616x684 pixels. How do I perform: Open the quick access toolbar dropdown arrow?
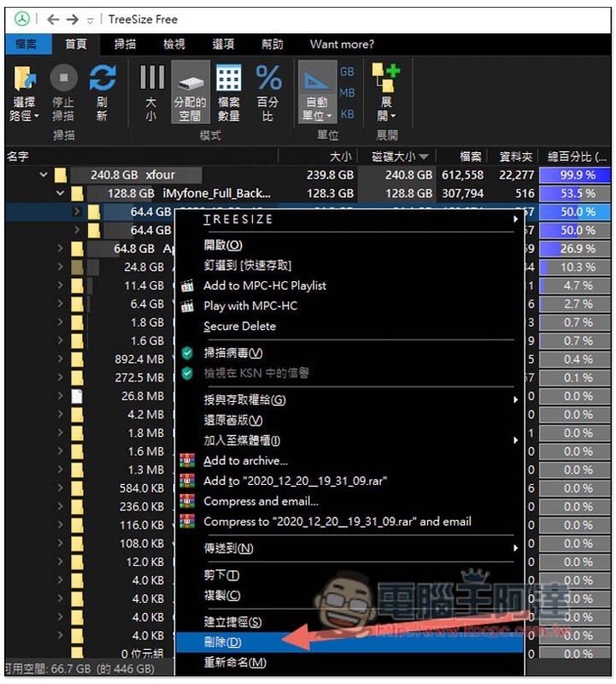coord(91,21)
